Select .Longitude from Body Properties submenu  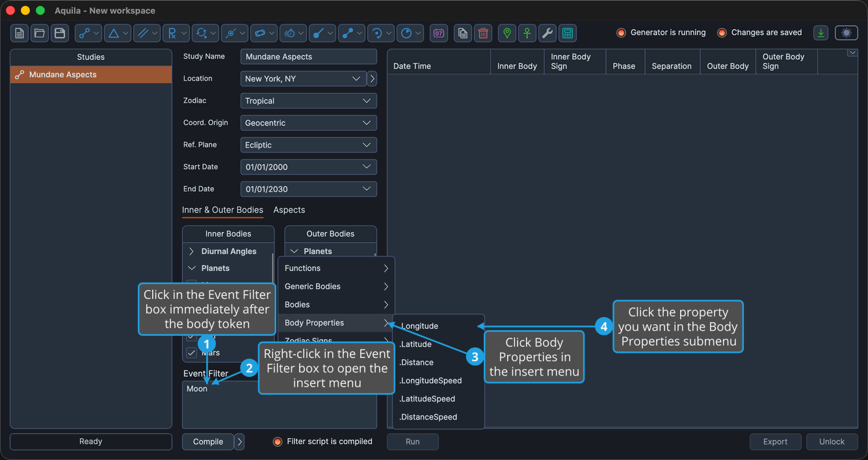click(439, 326)
